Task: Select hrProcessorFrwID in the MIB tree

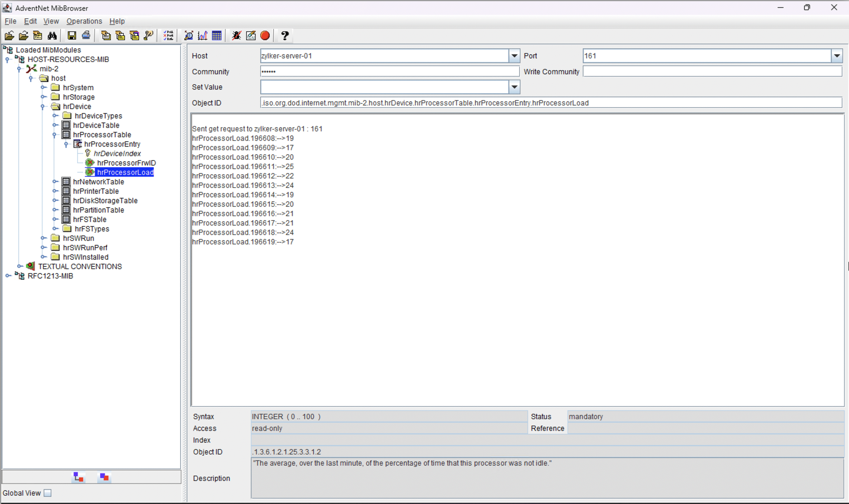Action: [x=126, y=163]
